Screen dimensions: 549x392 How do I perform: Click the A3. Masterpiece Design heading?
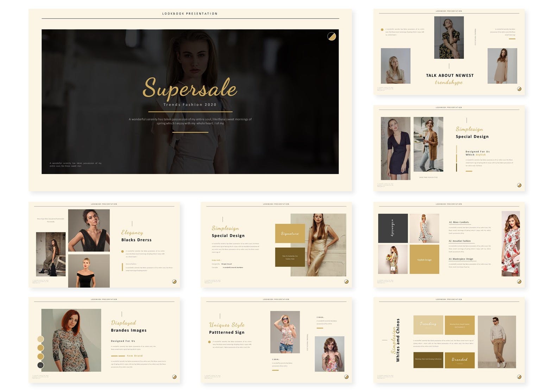point(461,259)
